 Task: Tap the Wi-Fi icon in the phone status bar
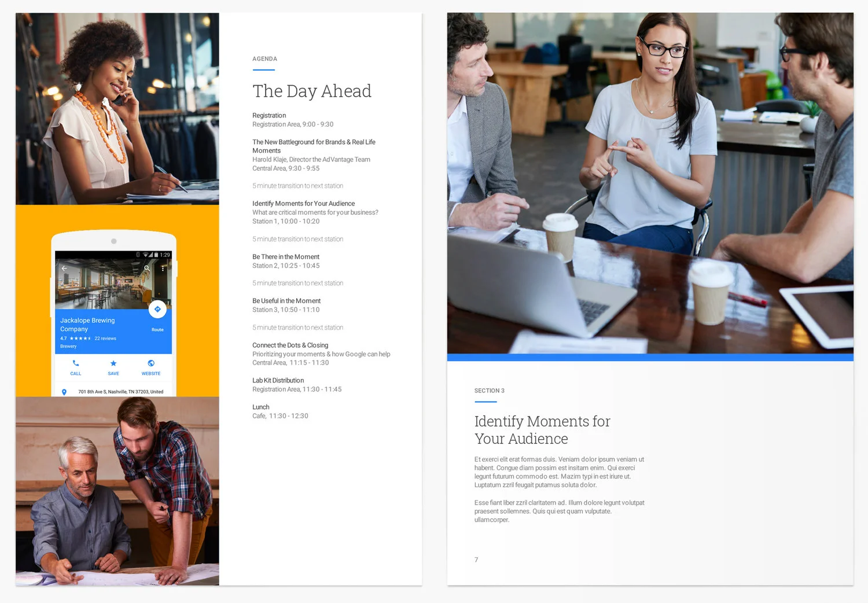click(146, 255)
